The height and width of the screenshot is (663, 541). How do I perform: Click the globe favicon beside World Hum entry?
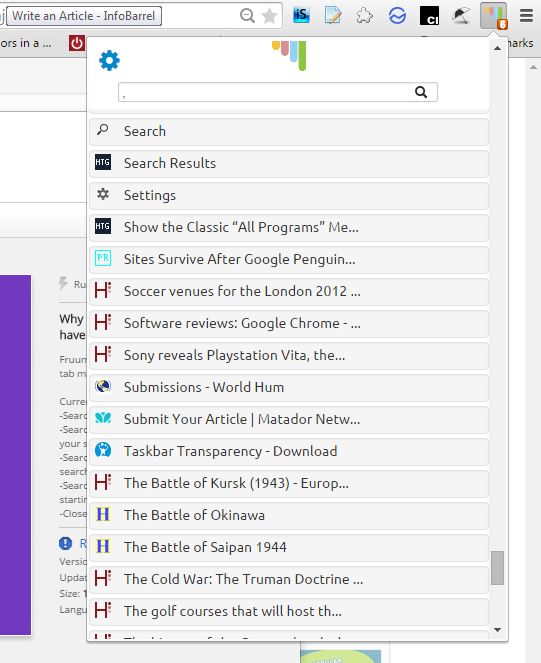(103, 386)
